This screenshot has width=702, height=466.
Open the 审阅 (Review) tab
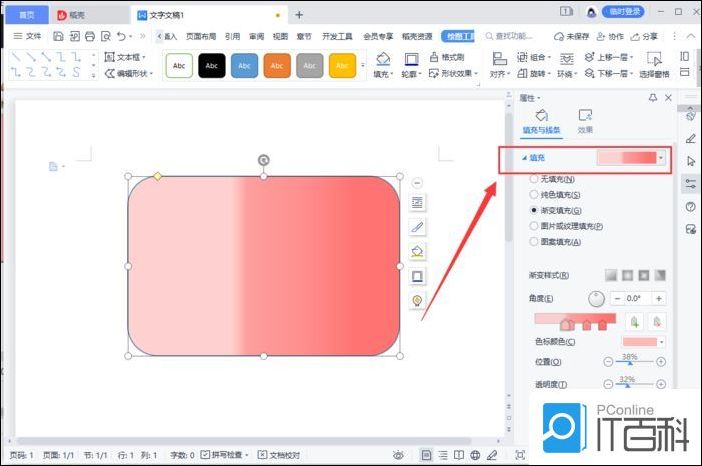click(257, 36)
